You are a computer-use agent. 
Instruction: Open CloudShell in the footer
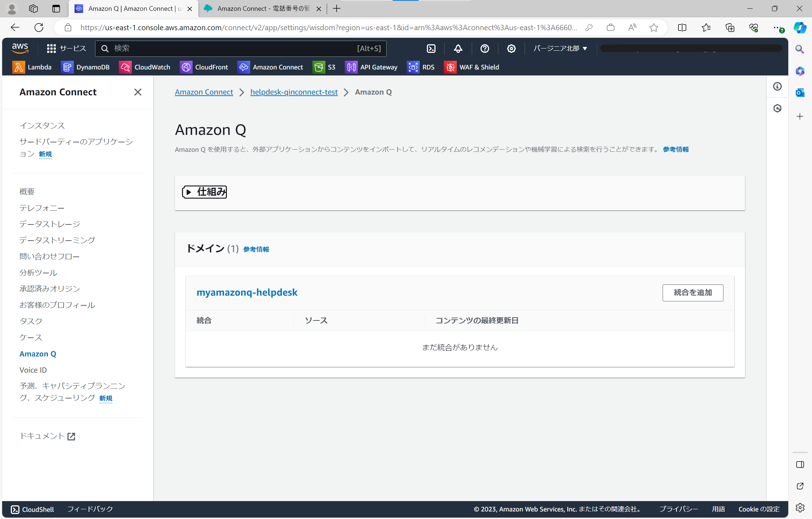tap(32, 509)
